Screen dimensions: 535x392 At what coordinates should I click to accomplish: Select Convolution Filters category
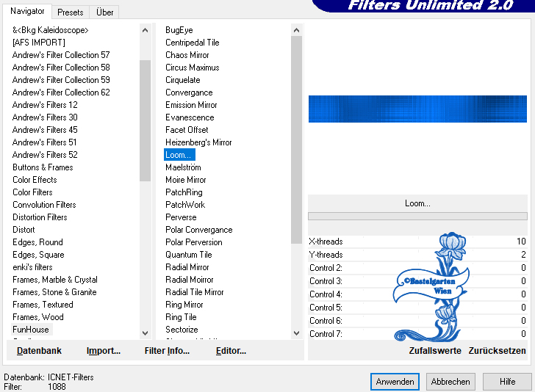44,205
